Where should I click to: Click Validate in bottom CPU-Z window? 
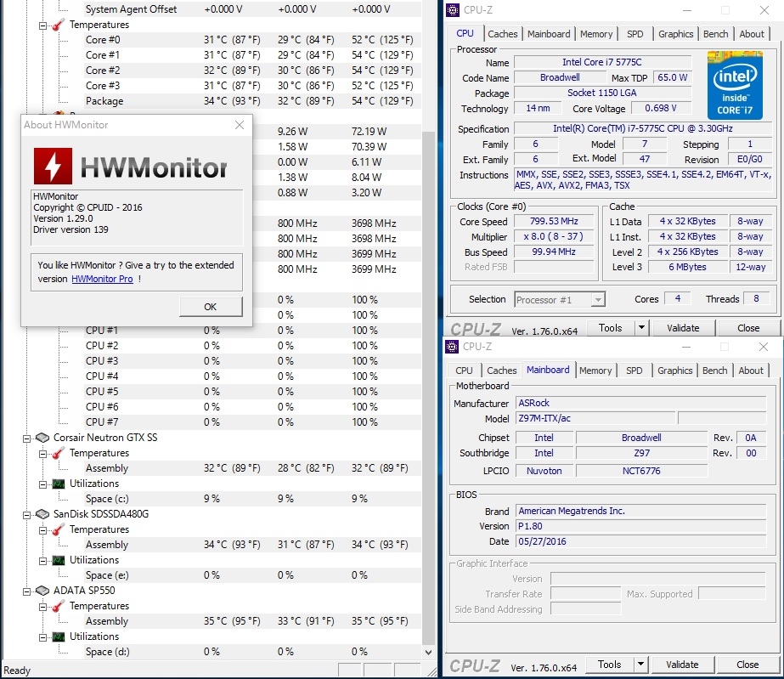(682, 665)
